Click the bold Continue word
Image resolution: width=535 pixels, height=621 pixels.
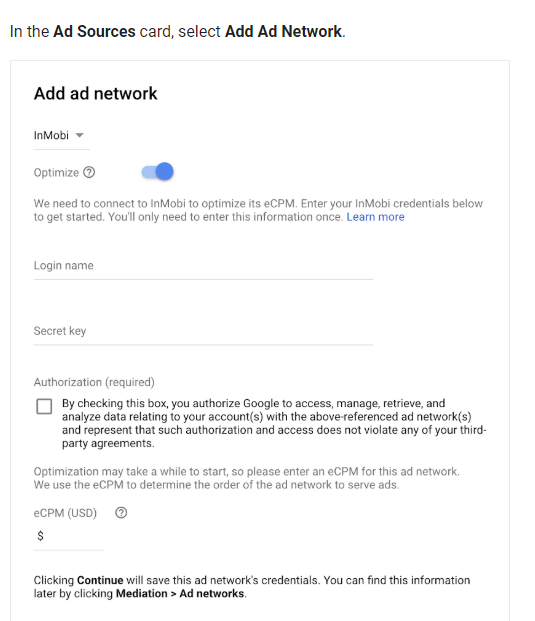click(100, 580)
